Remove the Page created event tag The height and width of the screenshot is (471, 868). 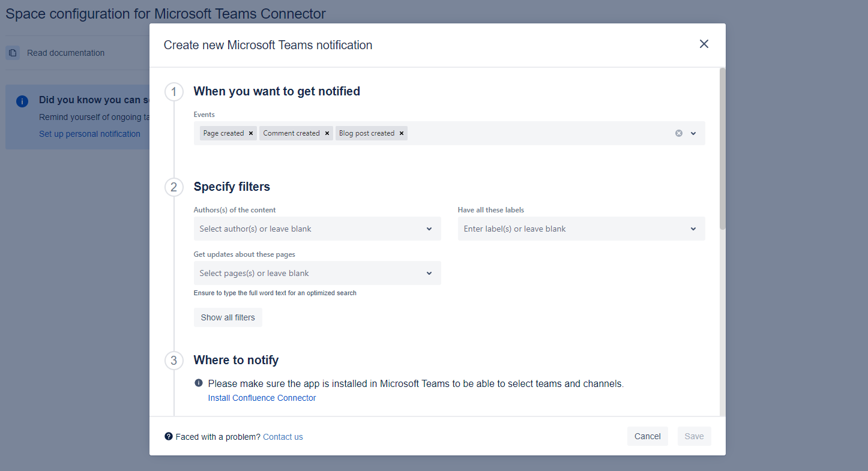tap(251, 133)
